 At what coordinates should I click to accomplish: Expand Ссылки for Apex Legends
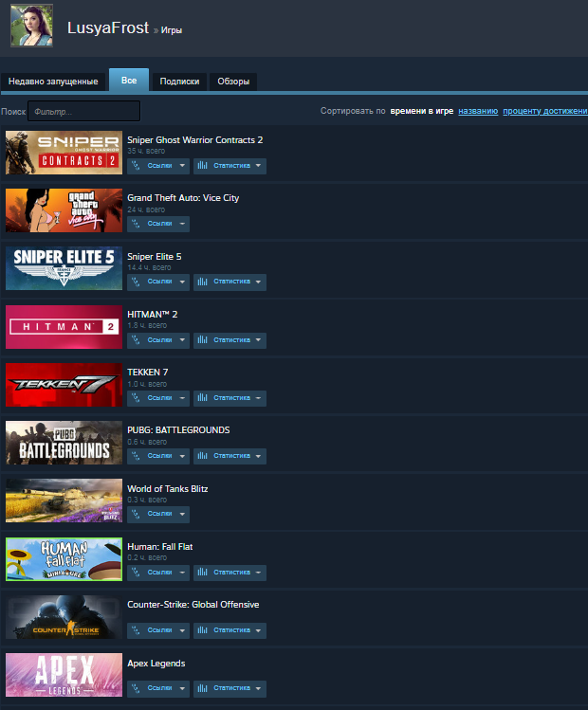pyautogui.click(x=158, y=688)
